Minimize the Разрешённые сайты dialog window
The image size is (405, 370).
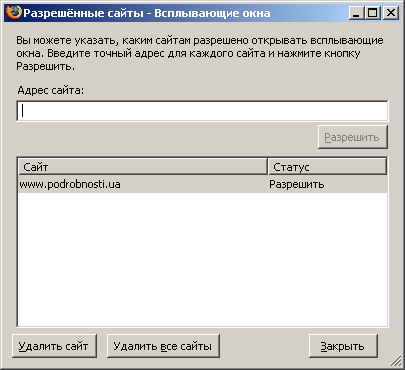click(x=356, y=13)
